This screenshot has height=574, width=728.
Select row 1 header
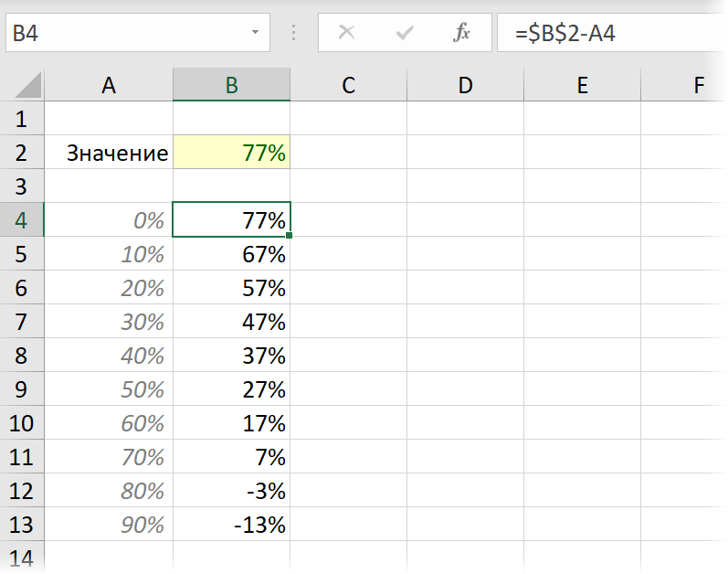pos(22,119)
